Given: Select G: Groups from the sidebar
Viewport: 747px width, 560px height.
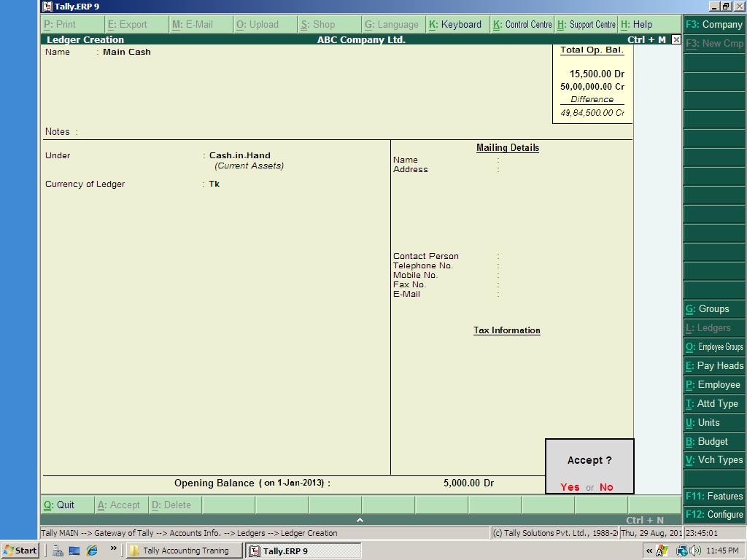Looking at the screenshot, I should (713, 308).
